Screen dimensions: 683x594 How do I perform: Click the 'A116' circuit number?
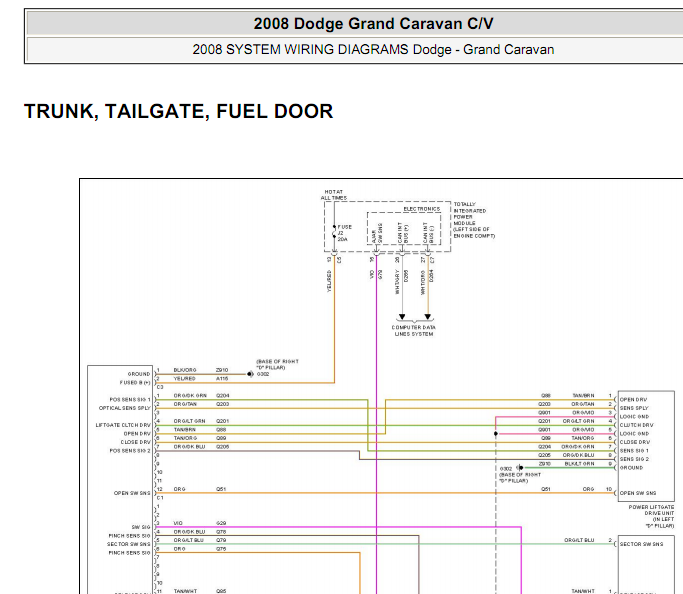tap(222, 378)
